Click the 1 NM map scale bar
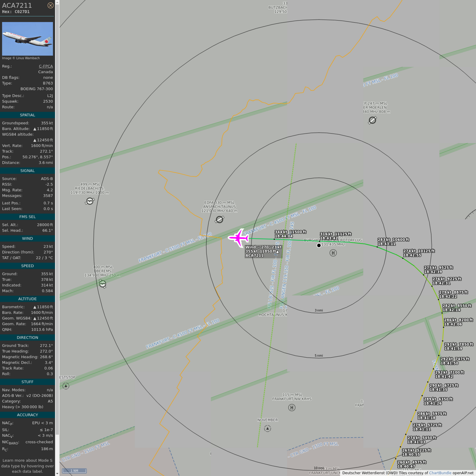 pyautogui.click(x=74, y=471)
